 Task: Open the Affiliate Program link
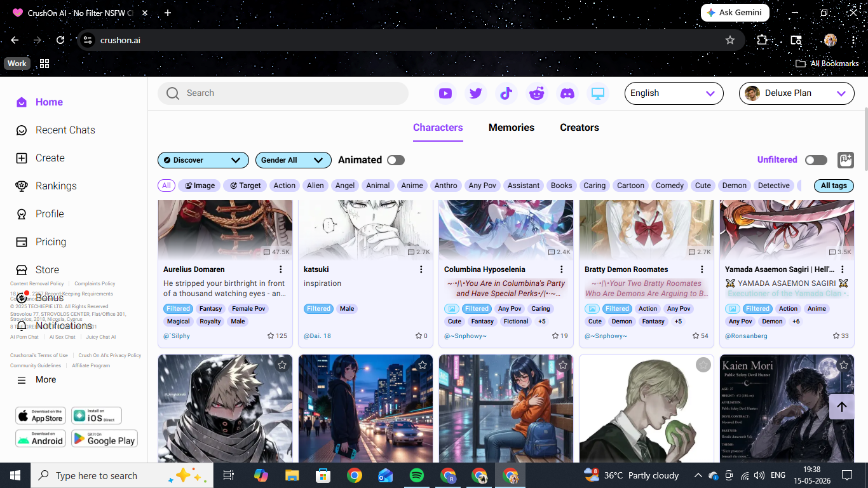[91, 366]
